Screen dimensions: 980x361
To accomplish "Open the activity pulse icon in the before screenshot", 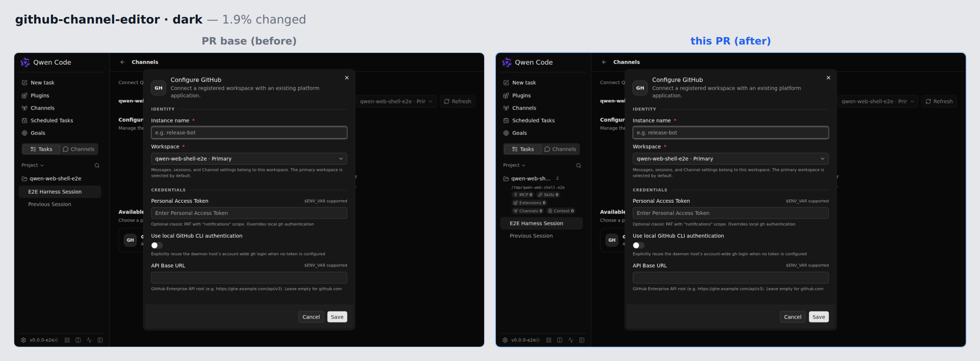I will coord(89,340).
